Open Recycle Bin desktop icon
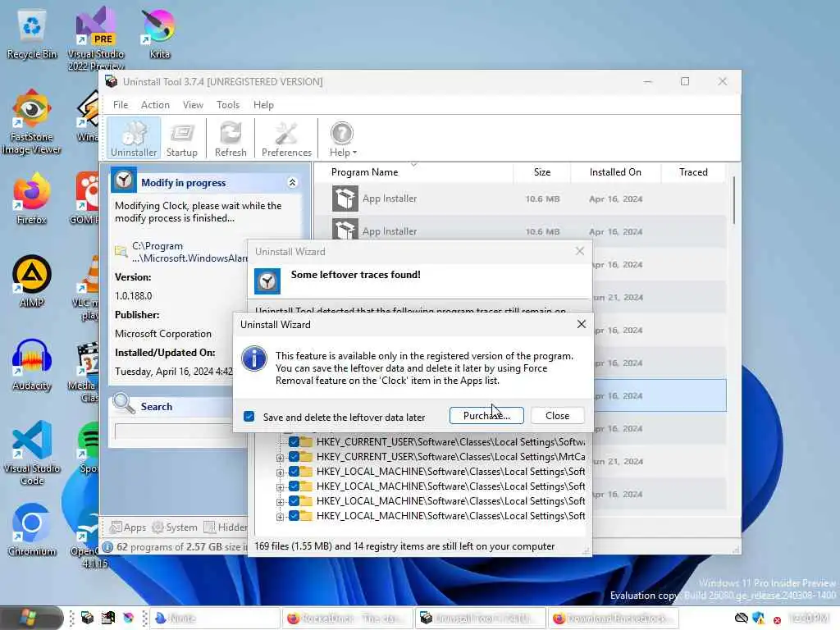840x630 pixels. tap(32, 34)
